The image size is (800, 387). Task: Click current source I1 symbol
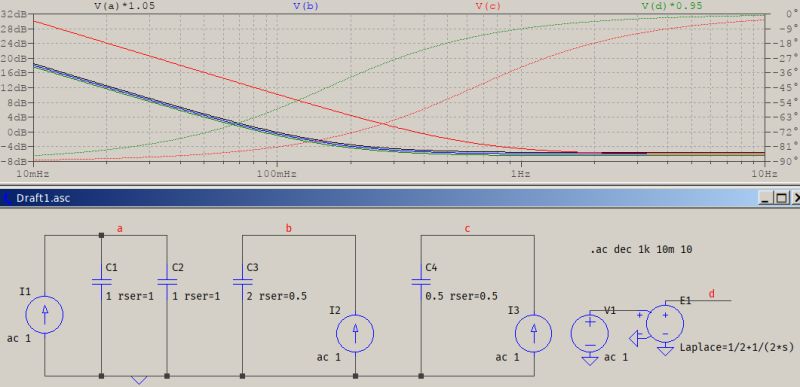45,315
